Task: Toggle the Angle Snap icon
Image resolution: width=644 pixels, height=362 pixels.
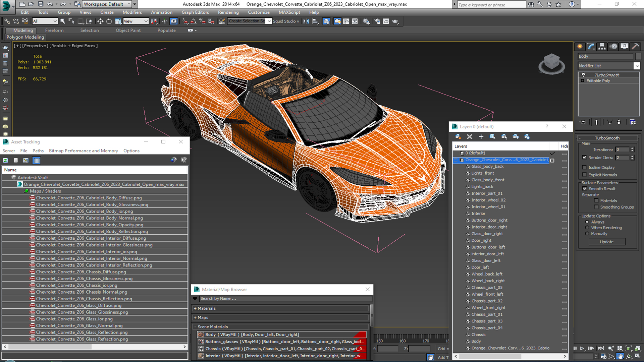Action: 194,21
